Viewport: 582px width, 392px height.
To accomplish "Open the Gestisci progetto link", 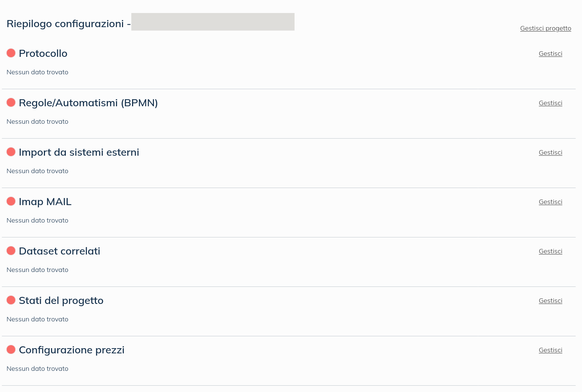I will point(545,29).
